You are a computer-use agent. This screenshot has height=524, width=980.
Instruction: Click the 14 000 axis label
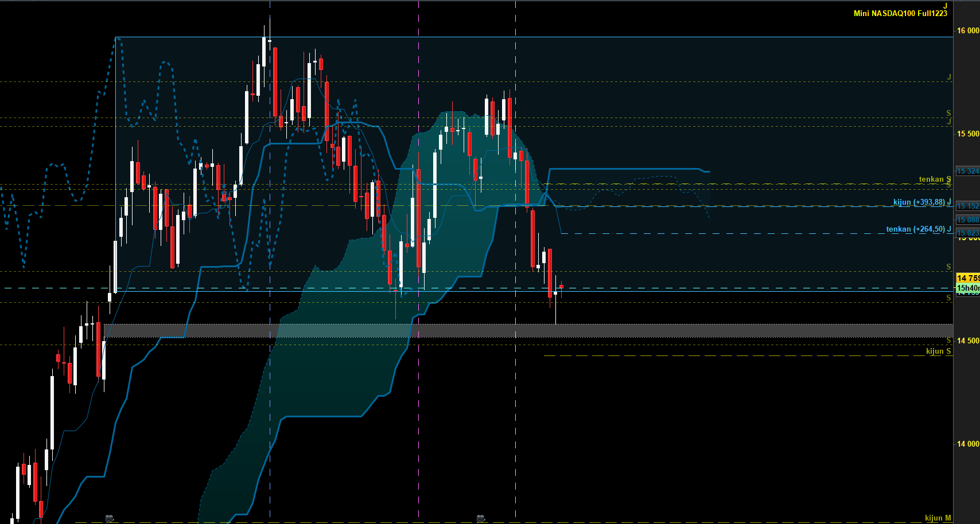(x=967, y=444)
